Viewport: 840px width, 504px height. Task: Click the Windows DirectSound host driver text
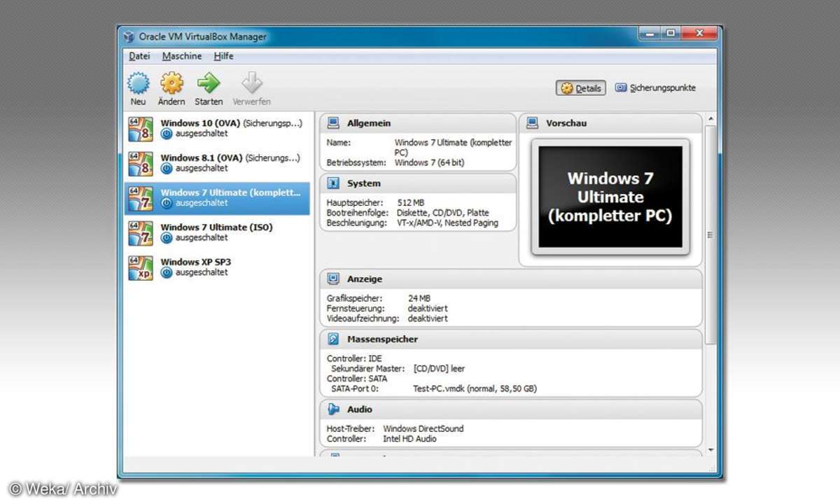tap(423, 429)
